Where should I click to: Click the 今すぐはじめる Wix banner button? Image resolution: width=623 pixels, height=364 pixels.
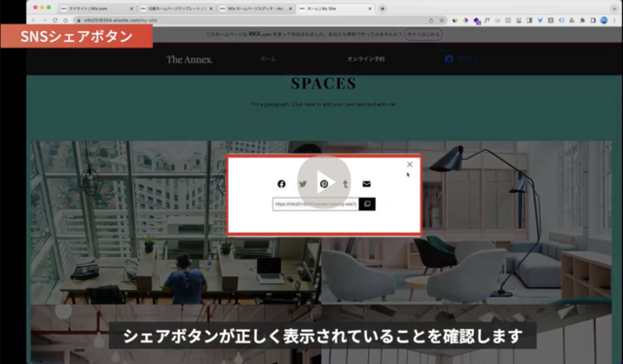coord(423,34)
